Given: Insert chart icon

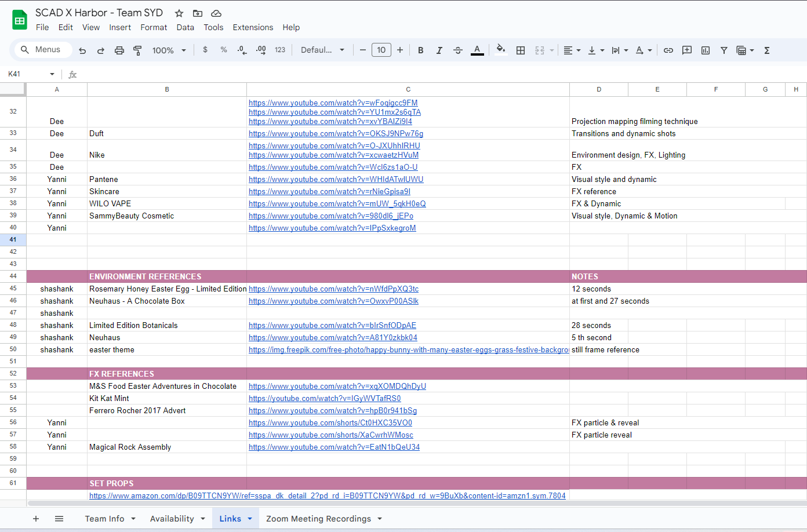Looking at the screenshot, I should (x=706, y=50).
